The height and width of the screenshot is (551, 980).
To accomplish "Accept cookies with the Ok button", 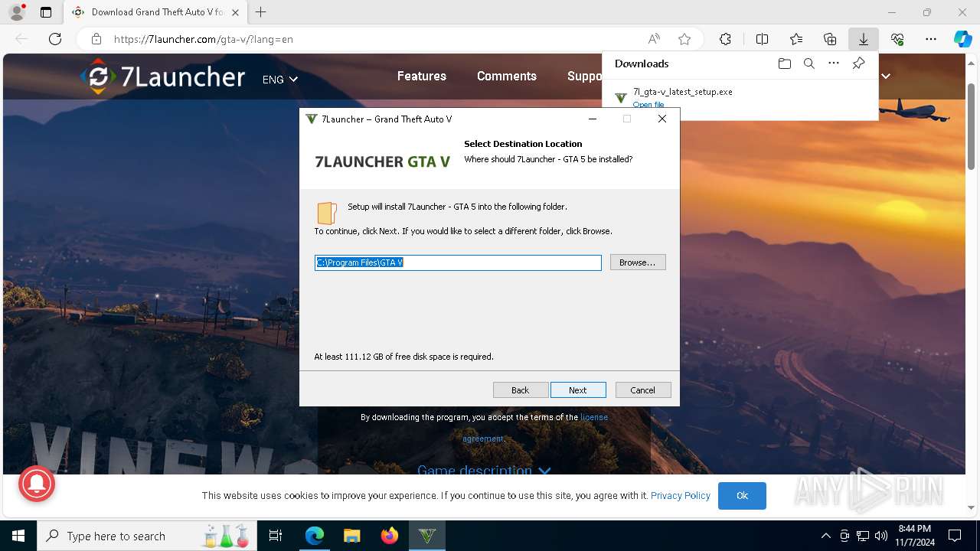I will pyautogui.click(x=742, y=495).
